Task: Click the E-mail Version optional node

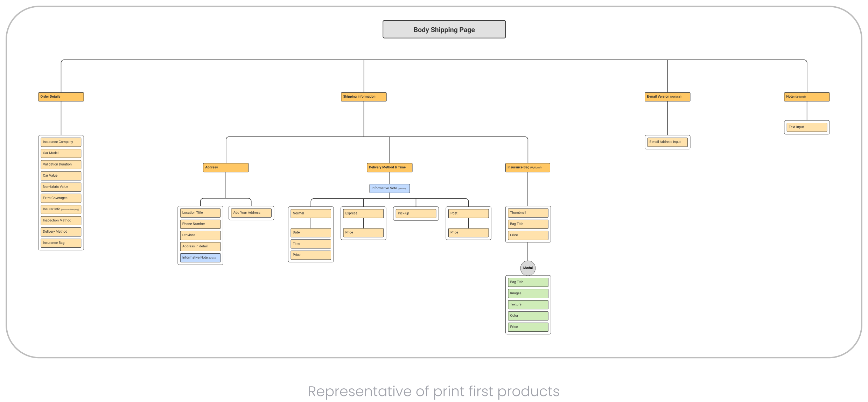Action: [667, 97]
